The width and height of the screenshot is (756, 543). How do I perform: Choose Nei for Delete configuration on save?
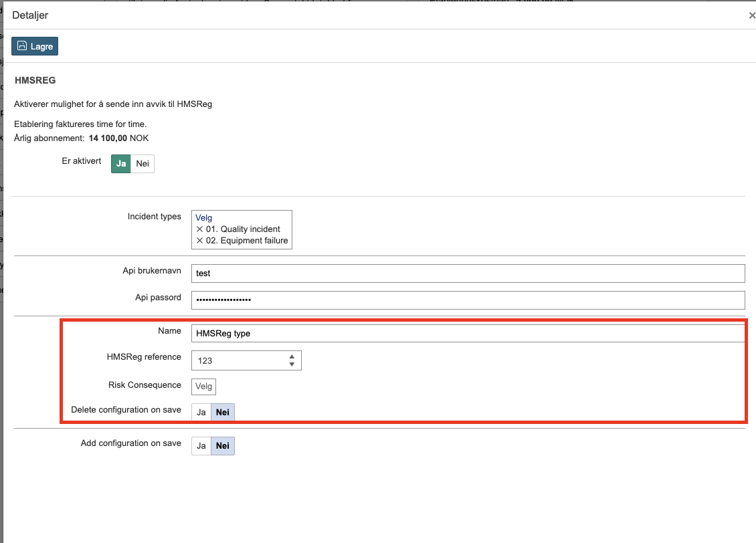point(223,413)
